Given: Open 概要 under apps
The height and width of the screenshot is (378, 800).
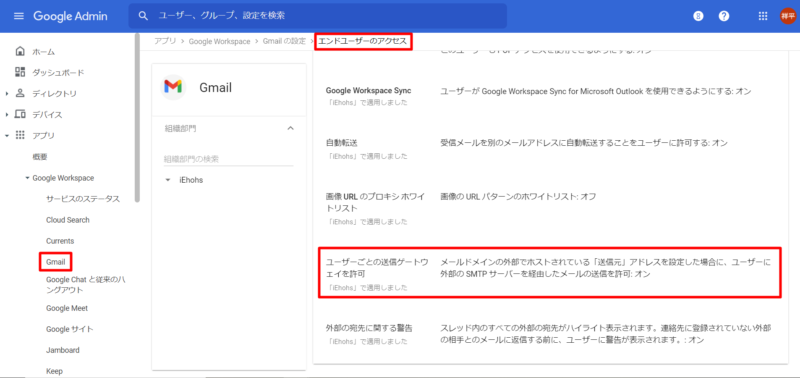Looking at the screenshot, I should (x=40, y=157).
